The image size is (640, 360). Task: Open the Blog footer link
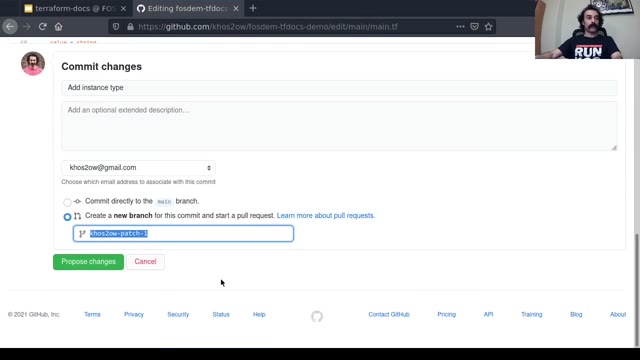[x=576, y=314]
